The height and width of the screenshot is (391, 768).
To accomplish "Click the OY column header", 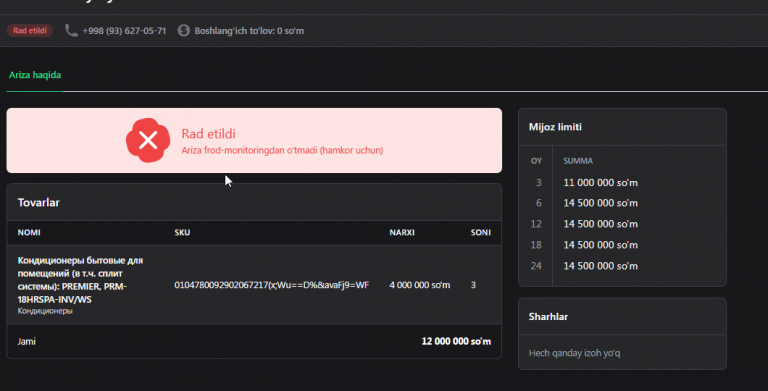I will tap(536, 161).
